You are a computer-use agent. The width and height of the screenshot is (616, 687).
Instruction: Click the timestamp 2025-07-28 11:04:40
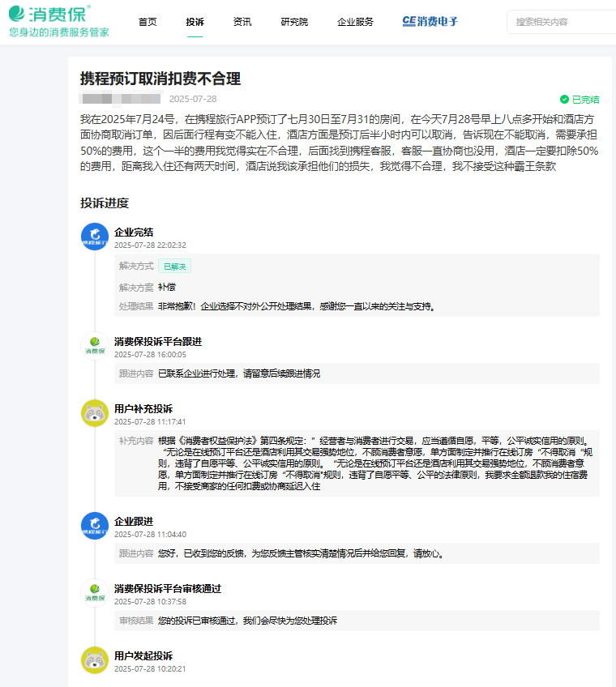coord(151,534)
